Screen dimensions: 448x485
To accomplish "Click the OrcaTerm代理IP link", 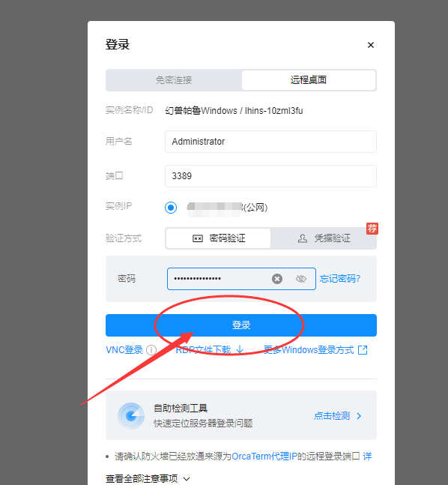I will 264,457.
